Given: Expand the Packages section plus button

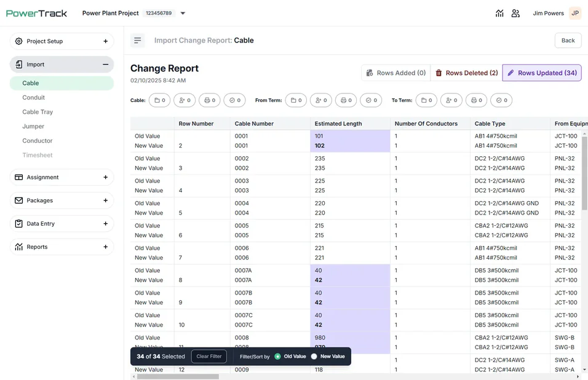Looking at the screenshot, I should 105,200.
